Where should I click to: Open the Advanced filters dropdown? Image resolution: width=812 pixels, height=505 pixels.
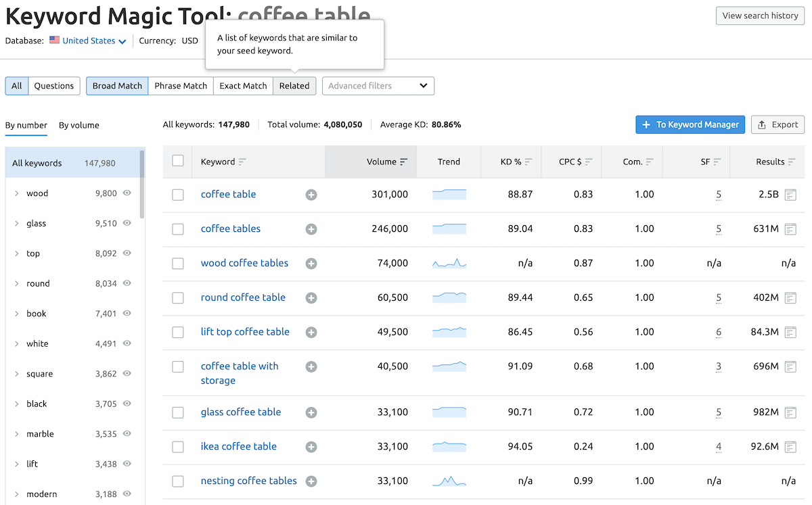point(378,86)
